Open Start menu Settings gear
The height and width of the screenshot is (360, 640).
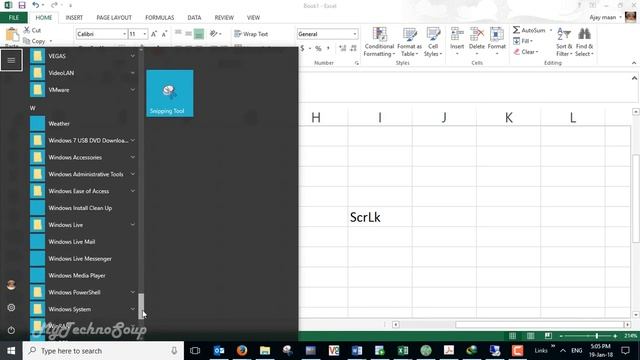click(11, 307)
